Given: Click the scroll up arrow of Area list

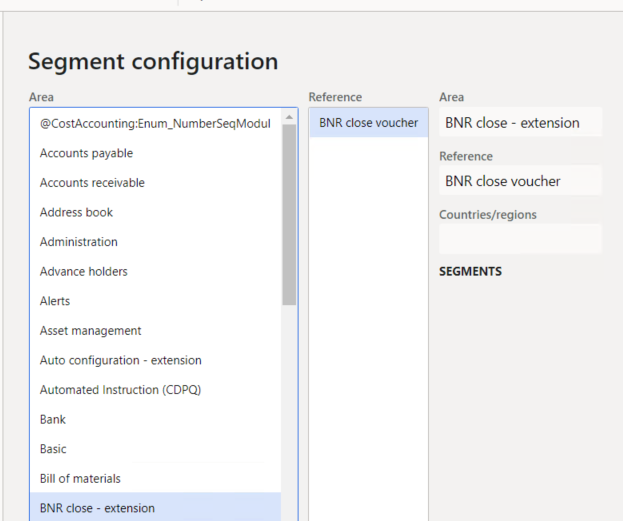Looking at the screenshot, I should click(289, 117).
